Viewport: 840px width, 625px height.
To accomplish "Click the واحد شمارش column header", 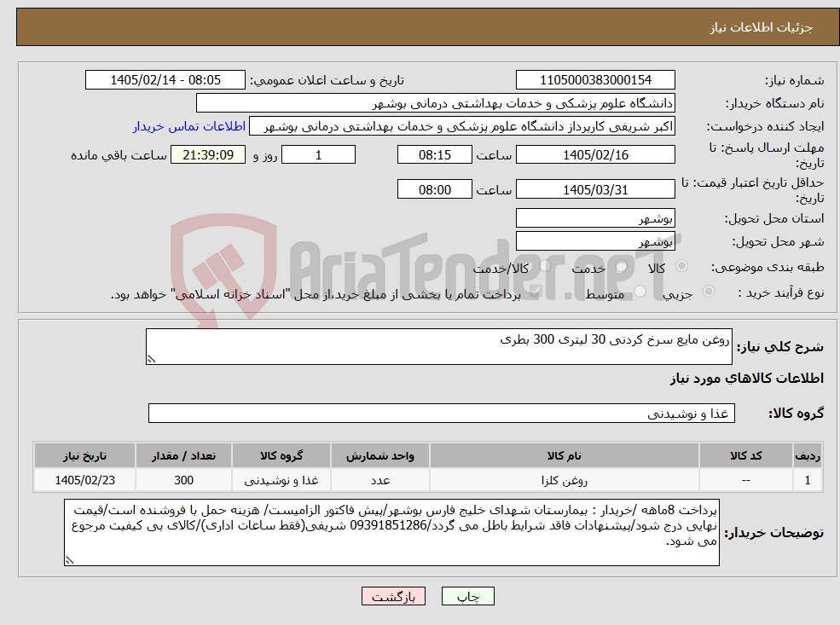I will (379, 456).
